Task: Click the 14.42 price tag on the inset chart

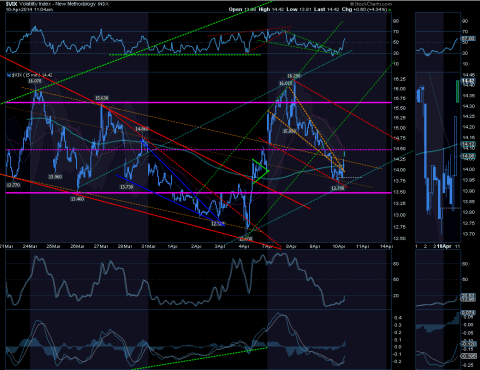Action: coord(468,81)
